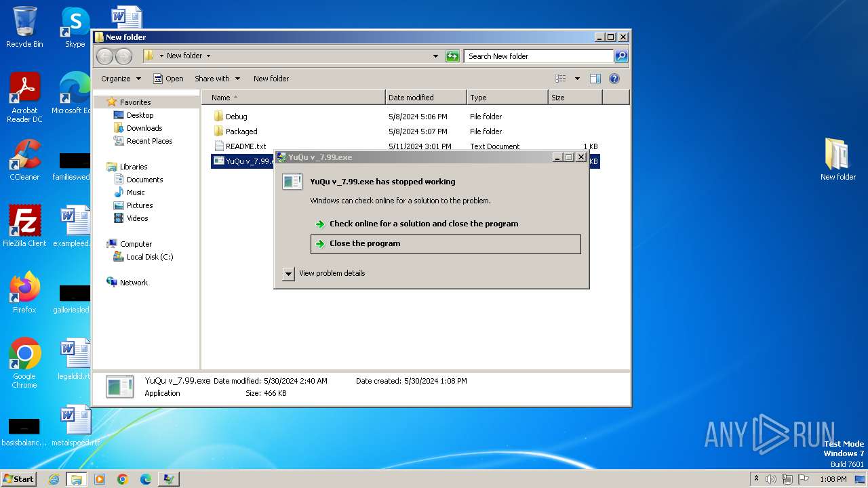The image size is (868, 488).
Task: Expand View problem details
Action: [x=288, y=274]
